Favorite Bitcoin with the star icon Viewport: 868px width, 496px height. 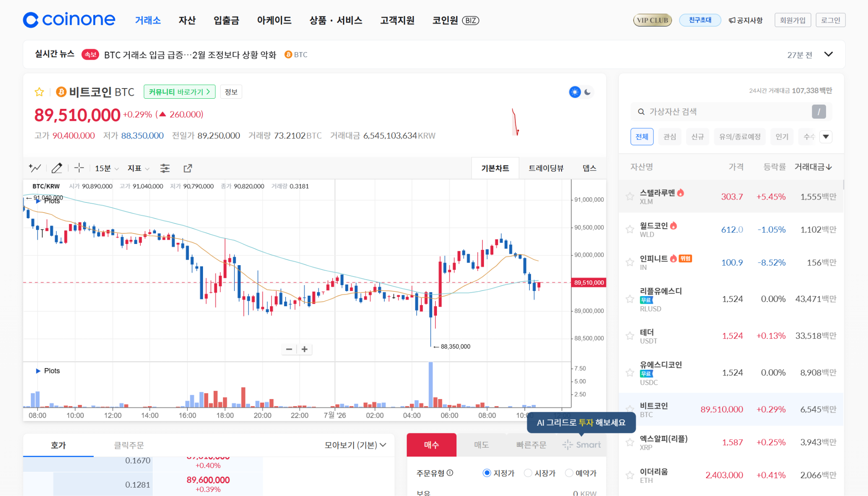(39, 92)
